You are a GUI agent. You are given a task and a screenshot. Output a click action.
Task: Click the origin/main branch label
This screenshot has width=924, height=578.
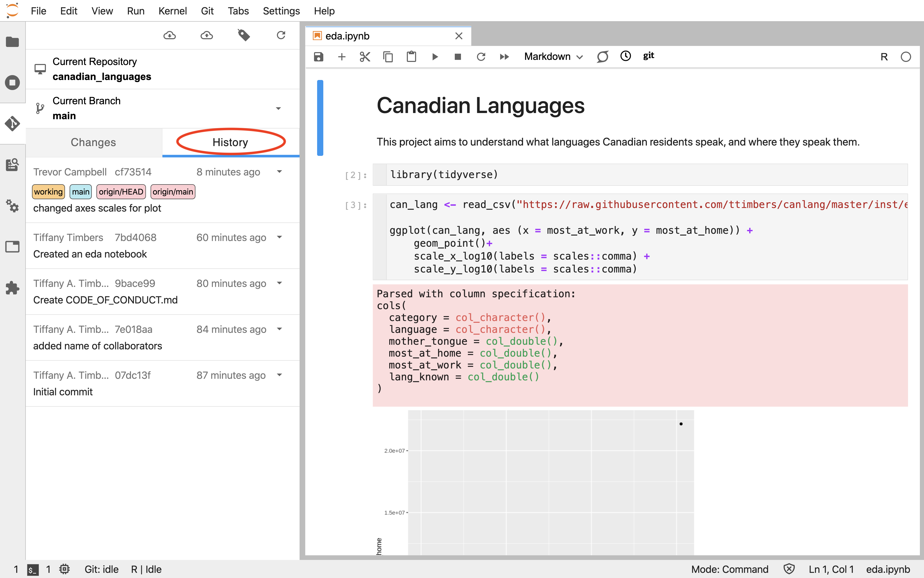click(x=173, y=192)
